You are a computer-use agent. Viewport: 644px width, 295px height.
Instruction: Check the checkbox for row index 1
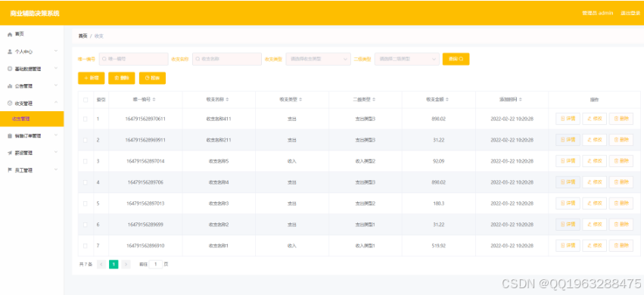point(86,119)
